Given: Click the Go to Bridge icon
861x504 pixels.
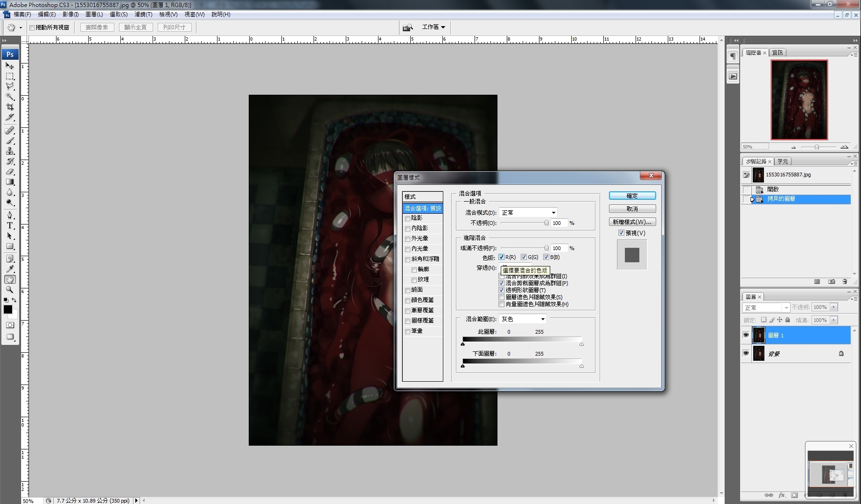Looking at the screenshot, I should tap(408, 28).
